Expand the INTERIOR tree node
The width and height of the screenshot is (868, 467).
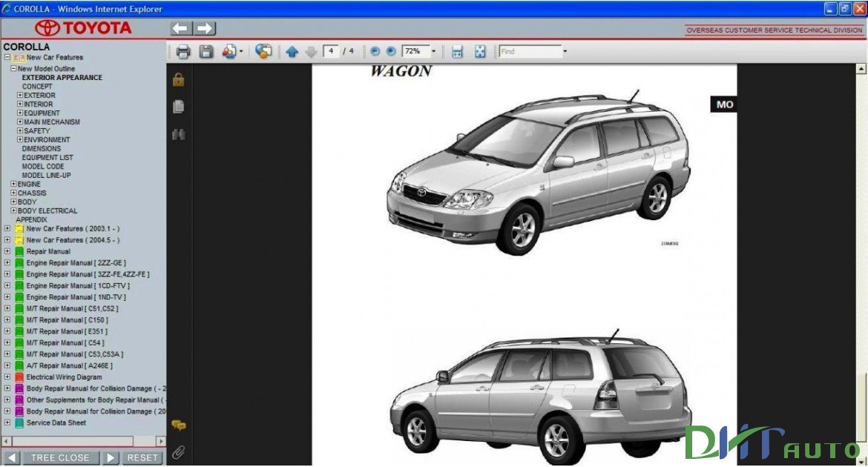tap(20, 104)
